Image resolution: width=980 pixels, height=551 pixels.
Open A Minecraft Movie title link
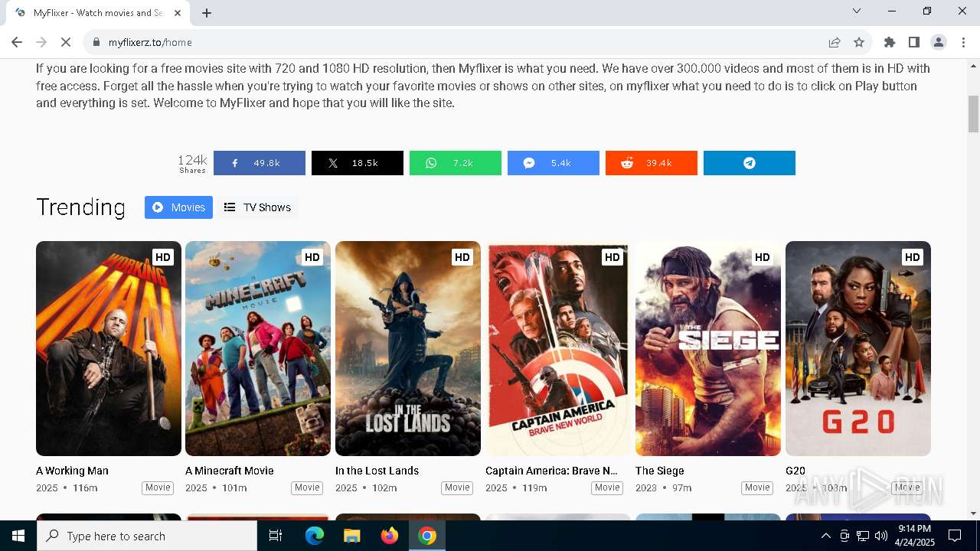(230, 471)
